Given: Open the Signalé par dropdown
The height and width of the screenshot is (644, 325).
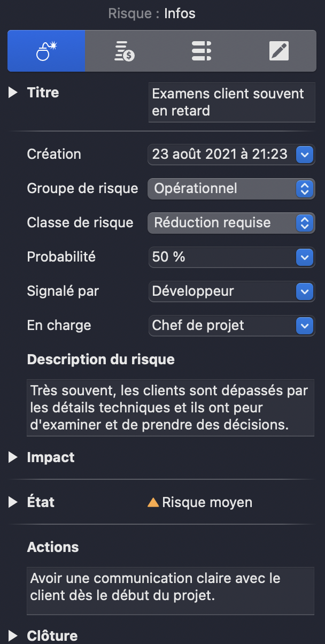Looking at the screenshot, I should [304, 292].
